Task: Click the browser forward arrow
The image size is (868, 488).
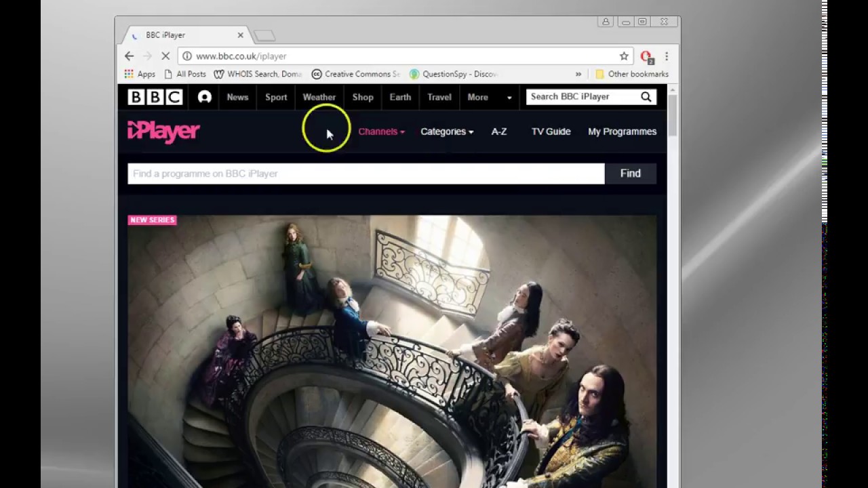Action: pyautogui.click(x=147, y=56)
